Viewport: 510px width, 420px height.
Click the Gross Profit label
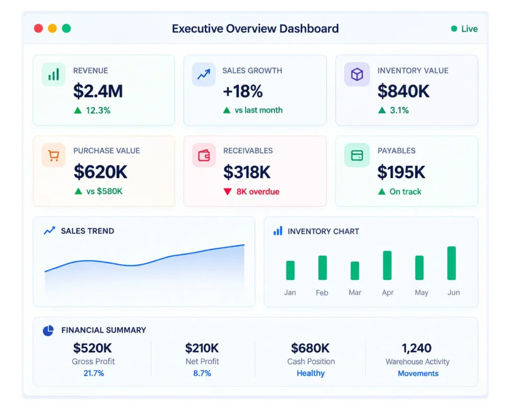pyautogui.click(x=93, y=361)
